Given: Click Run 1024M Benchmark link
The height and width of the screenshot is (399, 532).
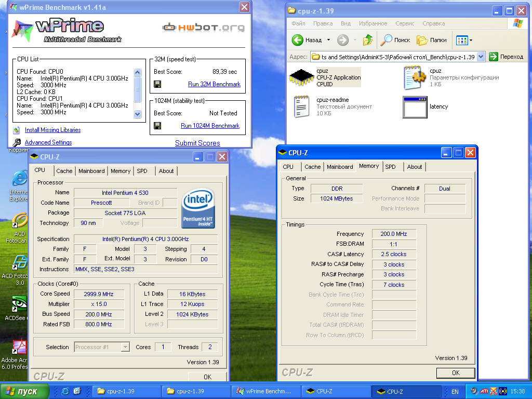Looking at the screenshot, I should tap(210, 126).
